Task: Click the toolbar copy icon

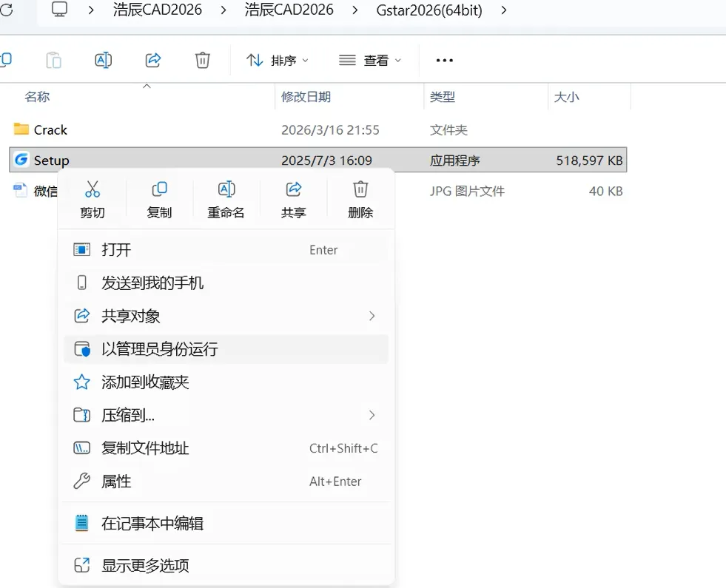Action: [x=6, y=60]
